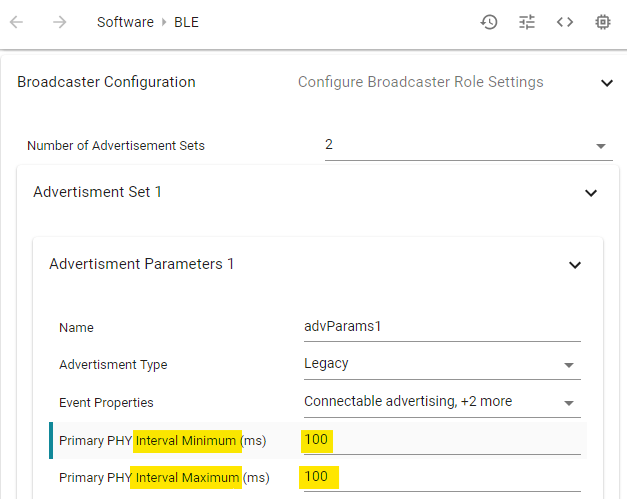Show generated code brackets icon
This screenshot has height=499, width=627.
(565, 22)
